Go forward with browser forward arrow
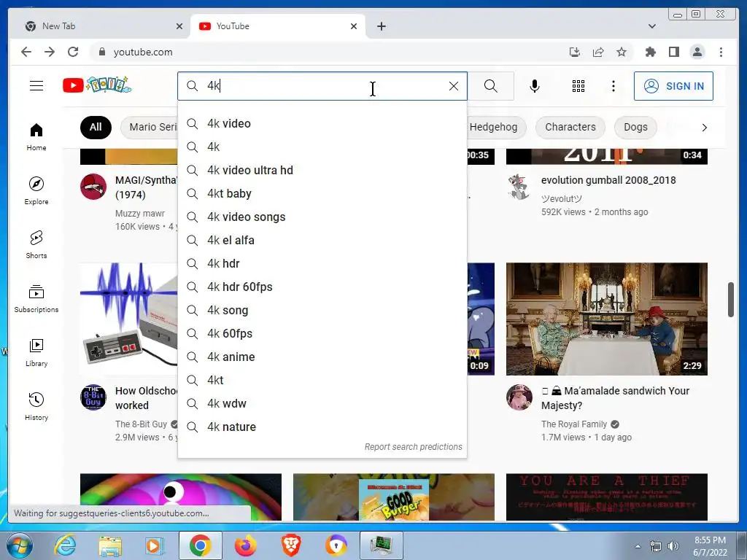Viewport: 747px width, 560px height. (50, 52)
